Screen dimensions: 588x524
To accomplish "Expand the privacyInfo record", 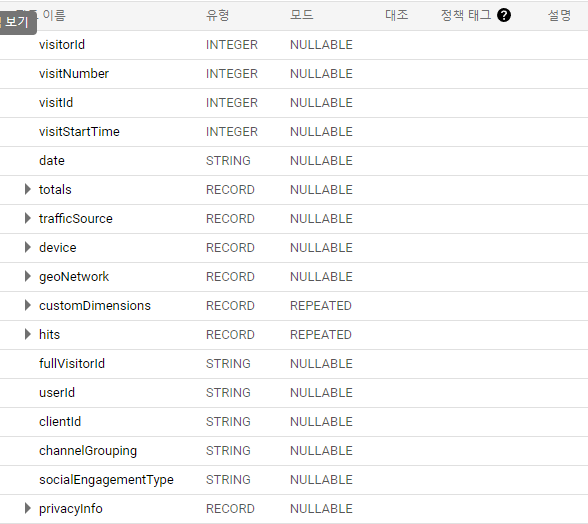I will click(x=27, y=508).
